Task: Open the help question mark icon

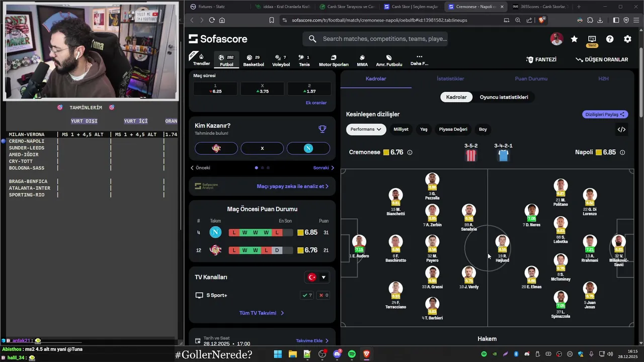Action: tap(610, 39)
